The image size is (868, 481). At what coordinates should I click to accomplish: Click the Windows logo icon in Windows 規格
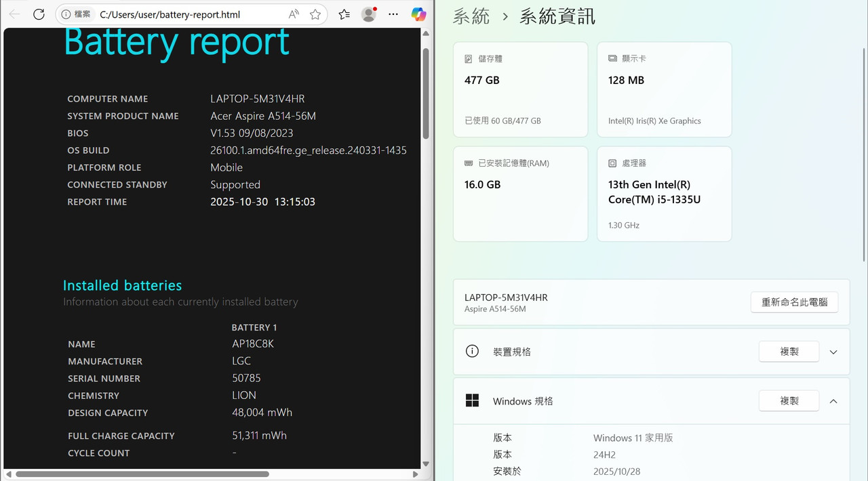click(472, 401)
